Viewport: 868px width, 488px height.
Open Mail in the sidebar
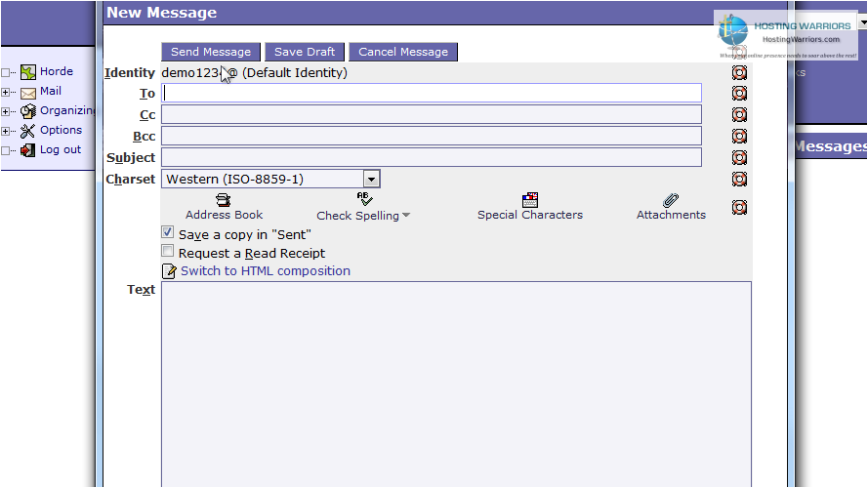(x=51, y=91)
